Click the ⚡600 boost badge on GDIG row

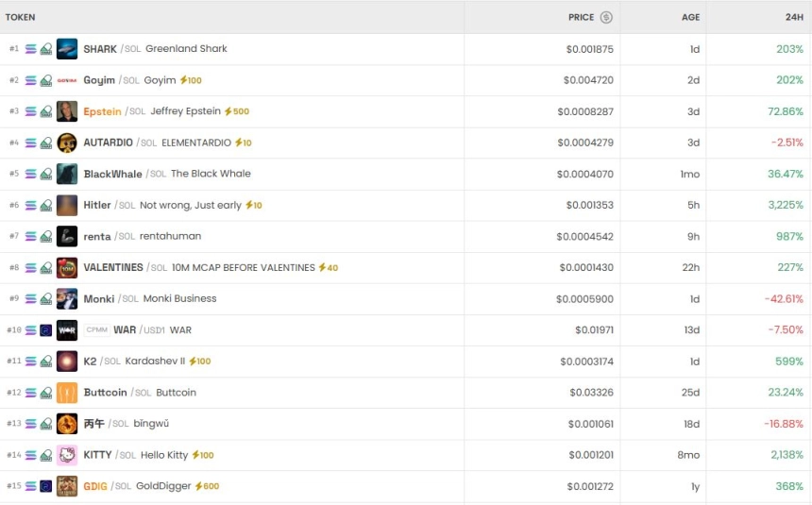click(x=207, y=486)
